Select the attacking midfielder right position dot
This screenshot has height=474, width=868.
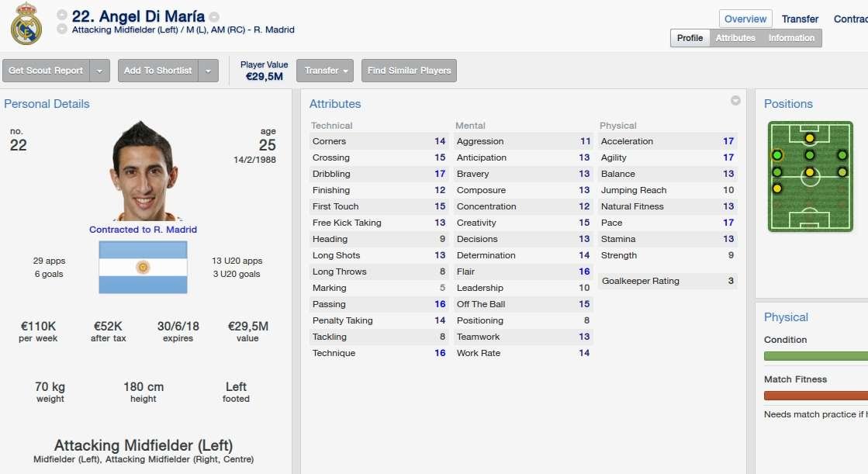pyautogui.click(x=842, y=155)
